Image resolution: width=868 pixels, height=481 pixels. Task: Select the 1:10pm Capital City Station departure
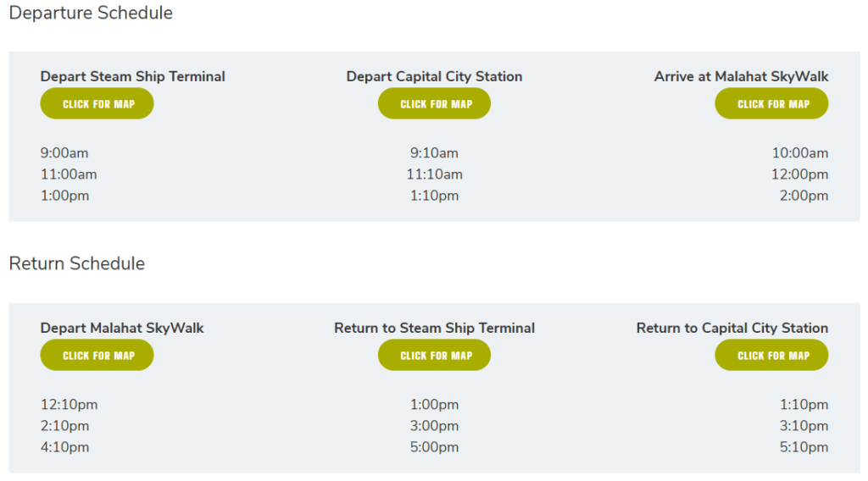tap(435, 196)
